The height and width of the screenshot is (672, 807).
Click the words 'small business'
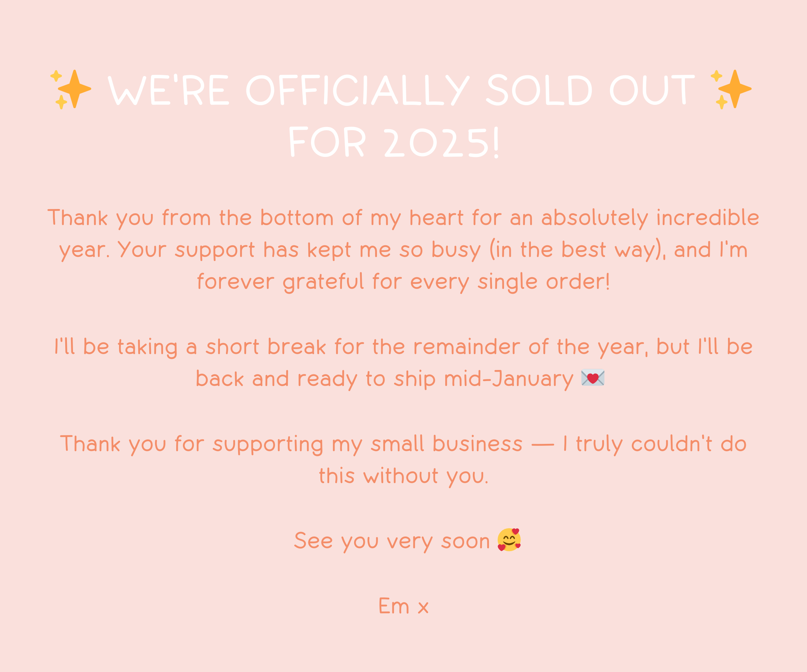(447, 444)
